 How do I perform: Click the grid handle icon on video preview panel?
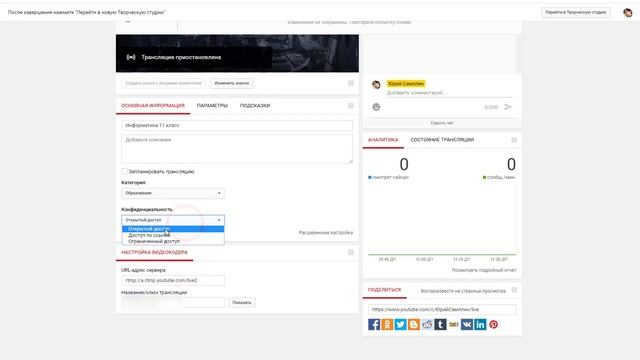point(351,83)
